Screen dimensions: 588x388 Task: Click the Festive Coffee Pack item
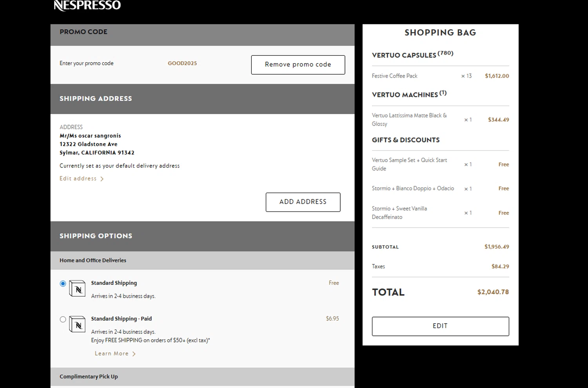394,76
